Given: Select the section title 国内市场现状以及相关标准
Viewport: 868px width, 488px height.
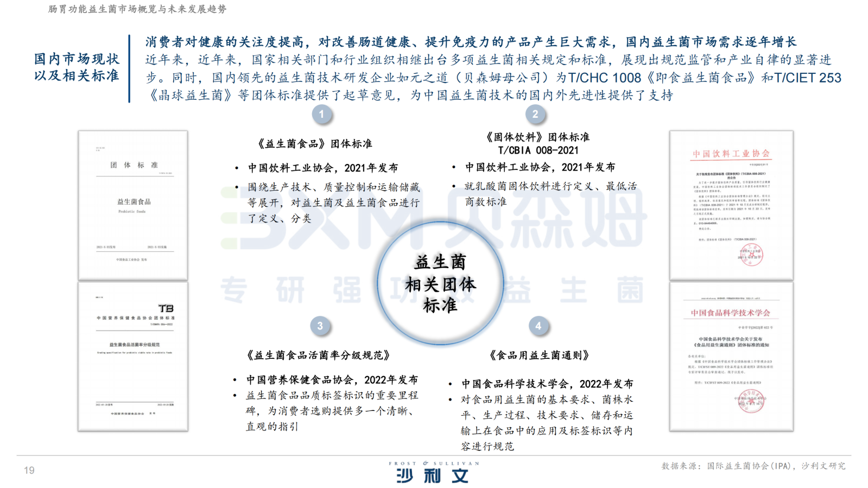Looking at the screenshot, I should 77,67.
